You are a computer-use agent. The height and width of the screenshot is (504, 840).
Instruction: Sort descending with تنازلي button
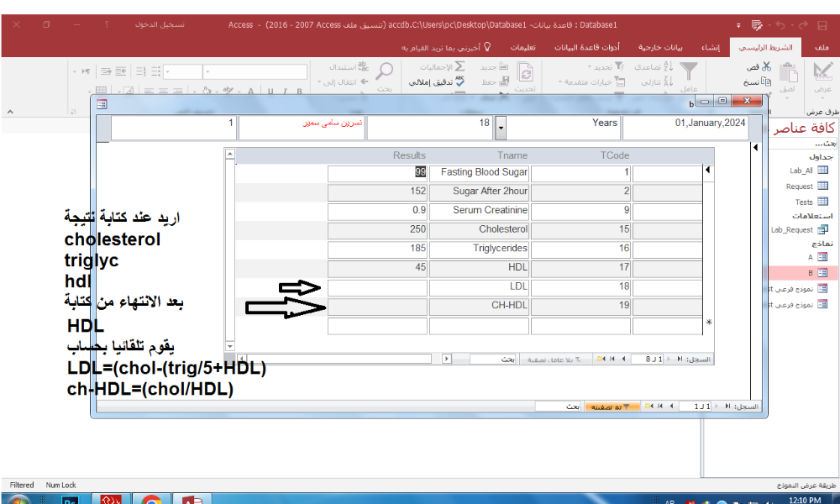tap(657, 81)
